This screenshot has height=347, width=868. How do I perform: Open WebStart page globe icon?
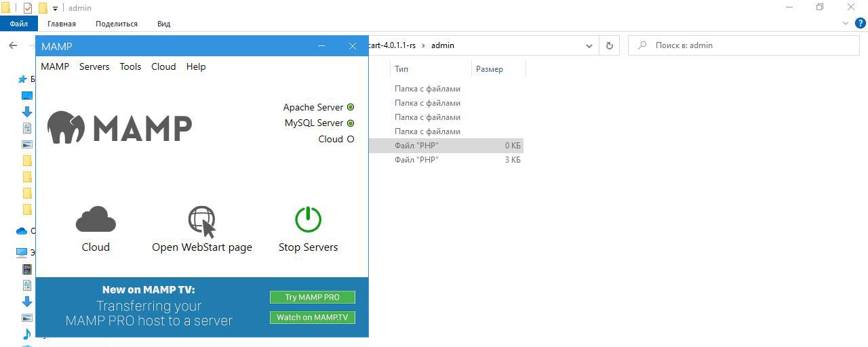201,221
